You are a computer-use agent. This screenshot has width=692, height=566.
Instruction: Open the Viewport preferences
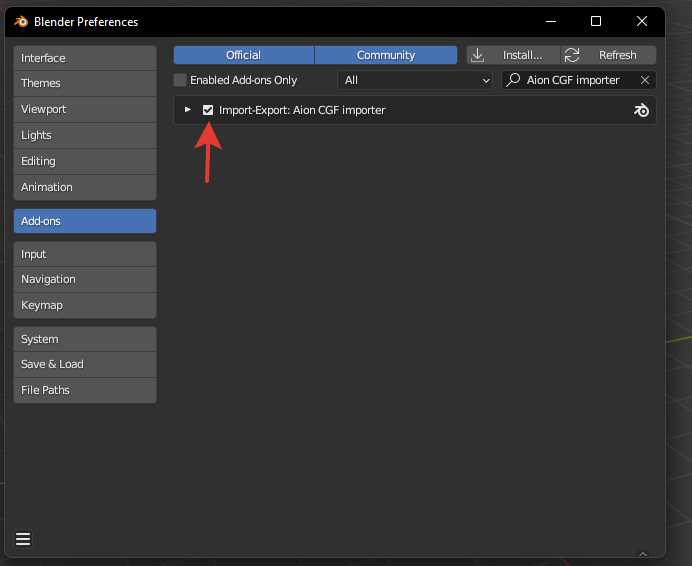(x=85, y=109)
